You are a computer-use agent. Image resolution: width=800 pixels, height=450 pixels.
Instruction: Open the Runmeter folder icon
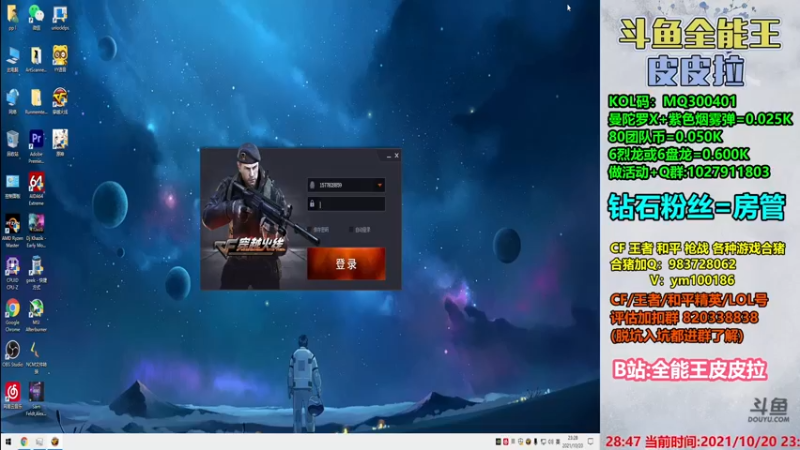36,101
